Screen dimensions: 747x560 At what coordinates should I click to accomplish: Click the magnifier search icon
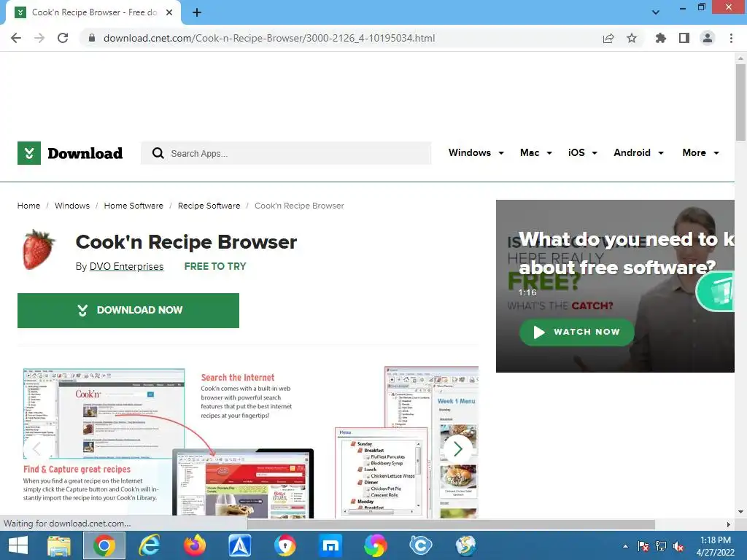[x=158, y=153]
